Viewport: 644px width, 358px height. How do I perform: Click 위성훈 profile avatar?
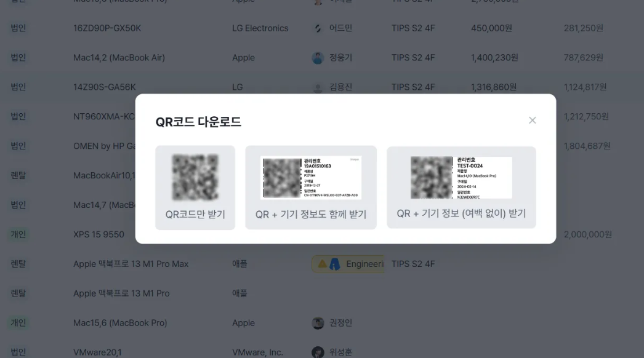tap(318, 352)
